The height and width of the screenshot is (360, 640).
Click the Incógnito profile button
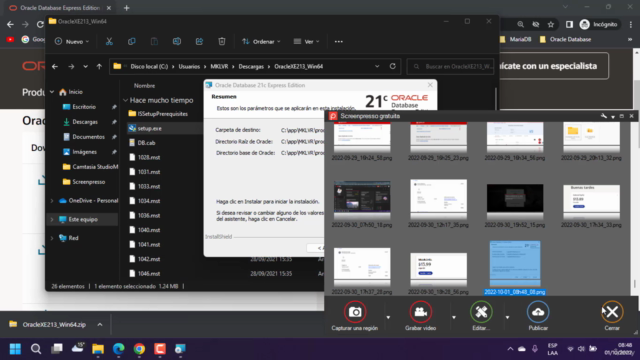599,24
